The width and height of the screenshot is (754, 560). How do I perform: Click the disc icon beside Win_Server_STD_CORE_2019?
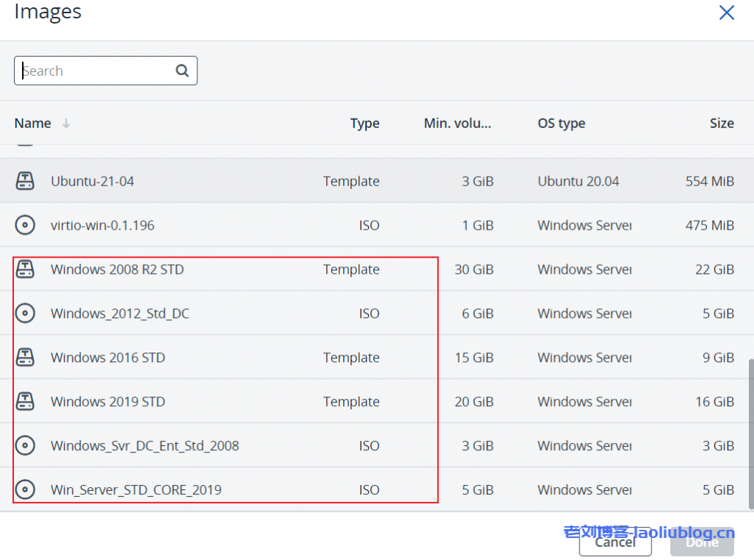point(25,490)
